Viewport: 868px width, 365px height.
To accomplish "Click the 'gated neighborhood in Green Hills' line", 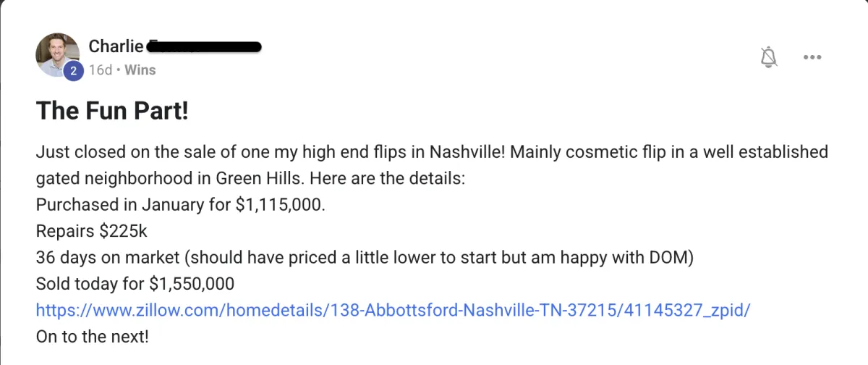I will tap(176, 179).
